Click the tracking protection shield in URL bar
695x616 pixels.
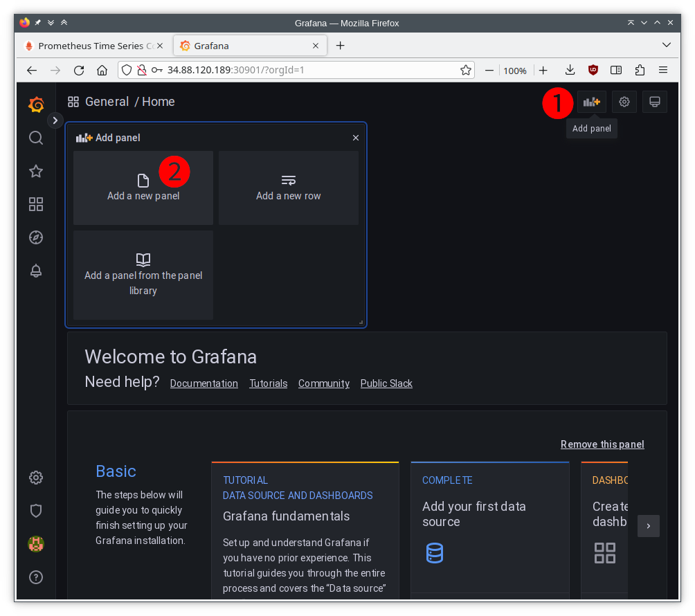tap(127, 70)
